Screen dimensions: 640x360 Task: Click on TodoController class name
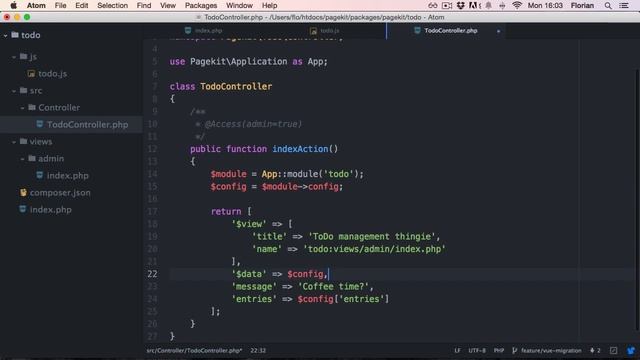(x=236, y=87)
